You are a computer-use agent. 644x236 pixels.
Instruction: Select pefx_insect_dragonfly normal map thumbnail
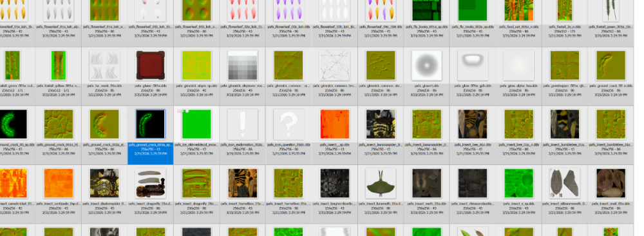coord(196,183)
